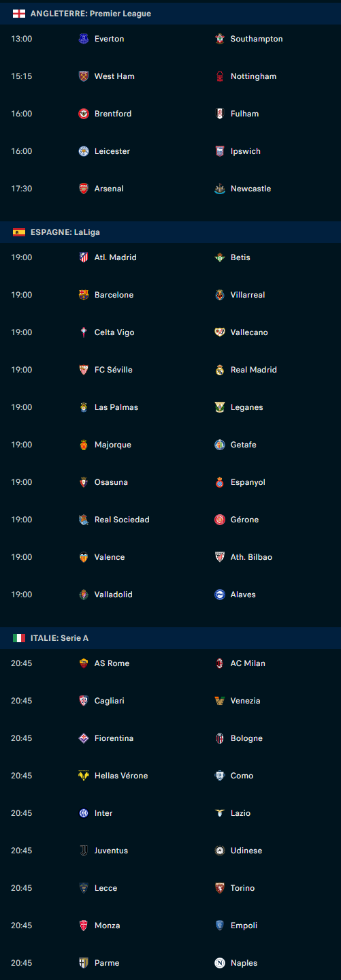341x980 pixels.
Task: Open the 17:30 Arsenal vs Newcastle match
Action: pos(170,189)
